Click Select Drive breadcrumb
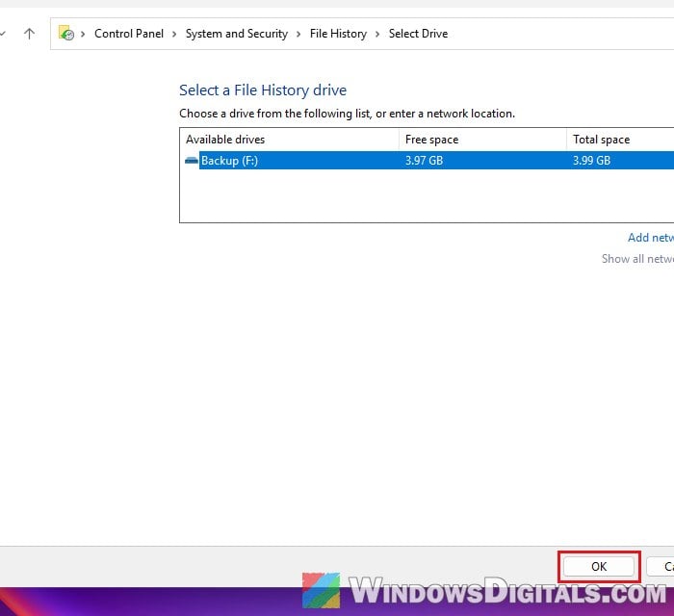Viewport: 674px width, 616px height. (418, 34)
